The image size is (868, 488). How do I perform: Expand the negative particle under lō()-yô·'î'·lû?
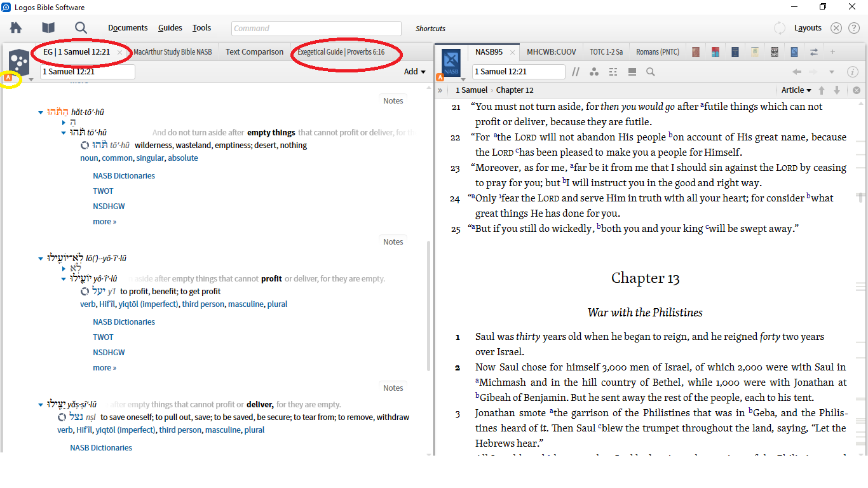click(64, 269)
